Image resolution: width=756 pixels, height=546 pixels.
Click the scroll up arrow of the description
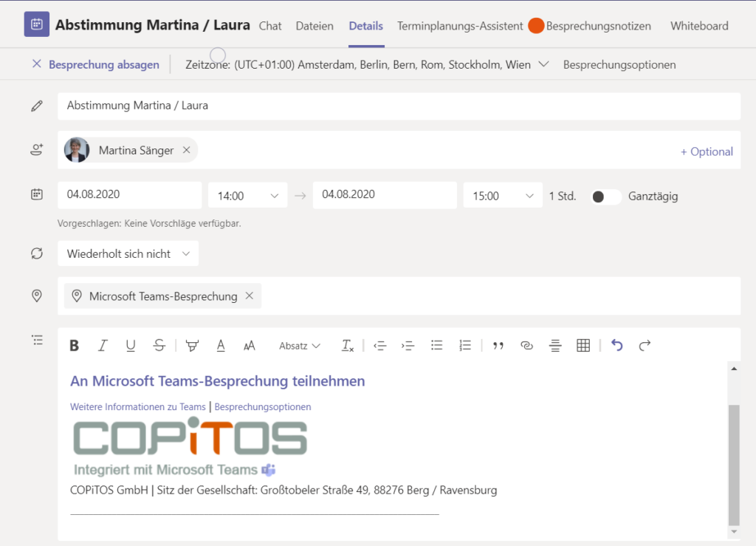coord(734,369)
